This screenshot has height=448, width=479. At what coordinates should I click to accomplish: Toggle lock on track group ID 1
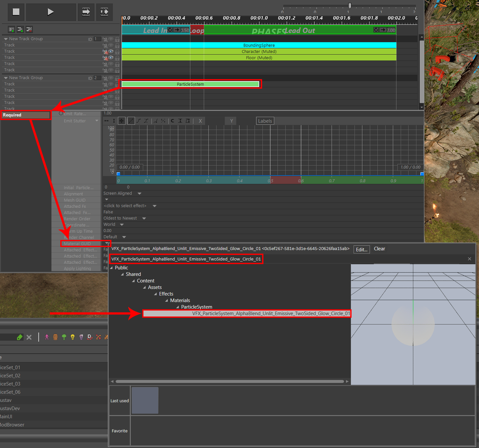pos(117,39)
